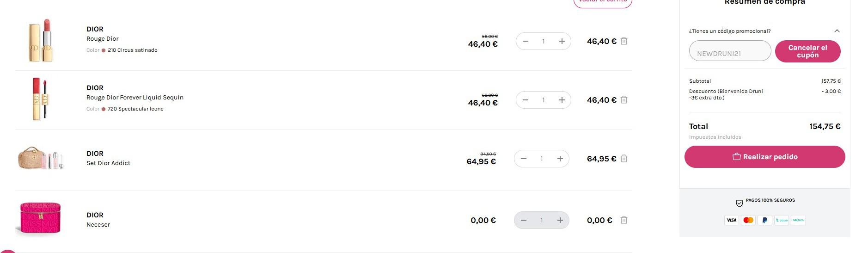Image resolution: width=868 pixels, height=253 pixels.
Task: Remove Rouge Dior Forever Liquid Sequin item
Action: pos(623,100)
